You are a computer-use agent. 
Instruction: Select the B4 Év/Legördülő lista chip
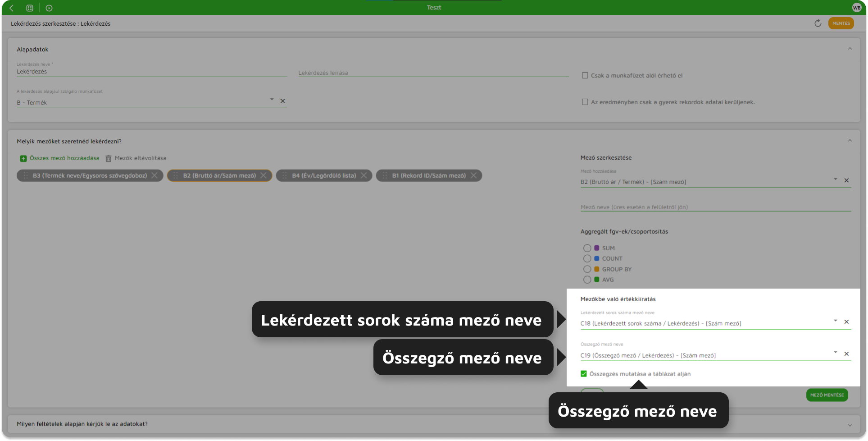point(324,176)
